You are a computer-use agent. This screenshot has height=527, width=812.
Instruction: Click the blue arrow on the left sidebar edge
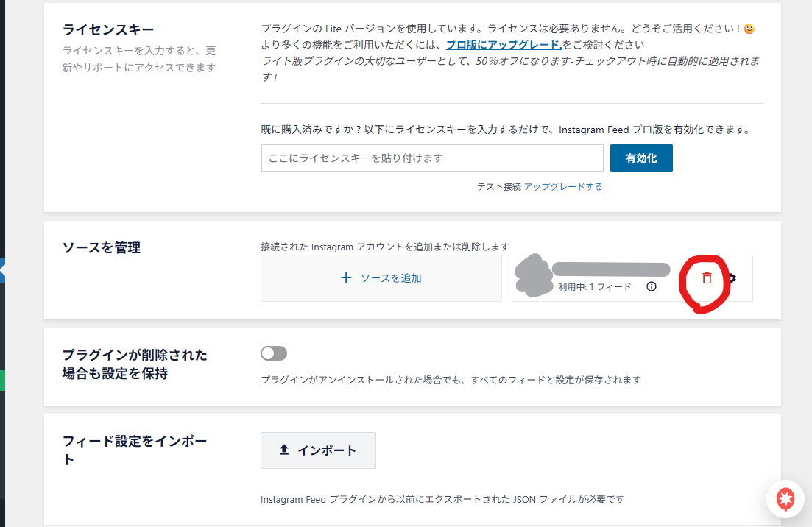(2, 271)
